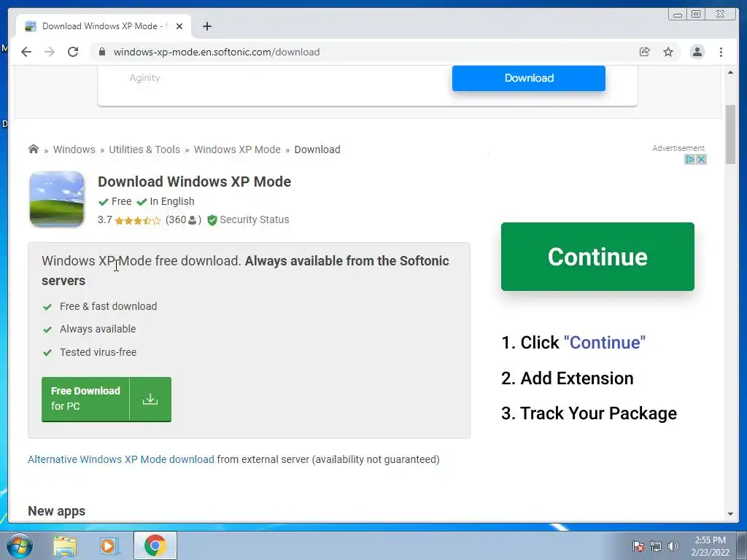Open the Action Center flag tray icon
The height and width of the screenshot is (560, 747).
pos(638,546)
